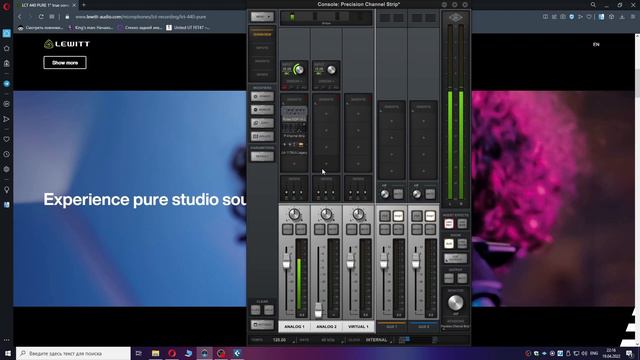Screen dimensions: 640x360
Task: Click the monitor level knob
Action: tap(455, 302)
